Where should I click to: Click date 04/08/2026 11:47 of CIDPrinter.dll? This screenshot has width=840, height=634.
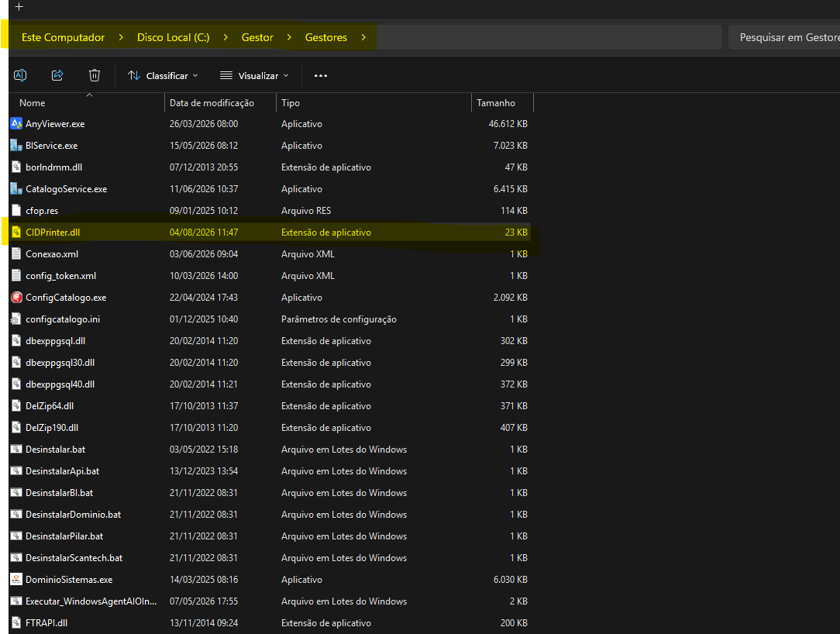[x=204, y=233]
